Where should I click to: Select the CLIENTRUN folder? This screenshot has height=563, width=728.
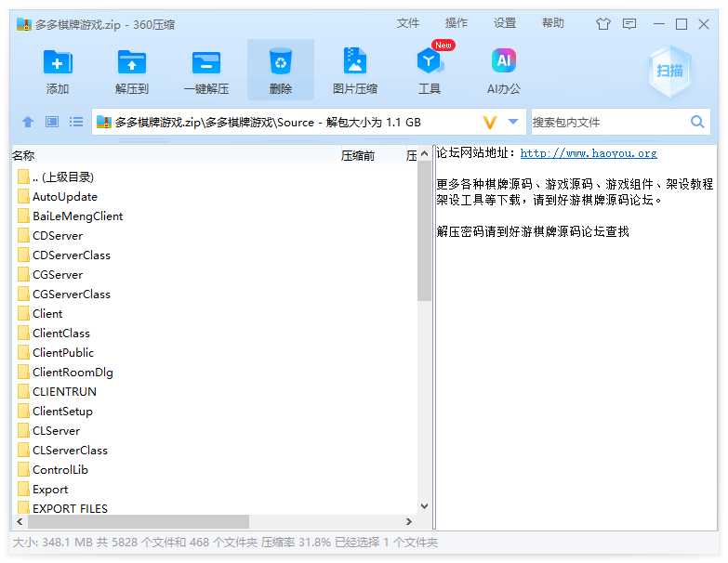(x=57, y=391)
